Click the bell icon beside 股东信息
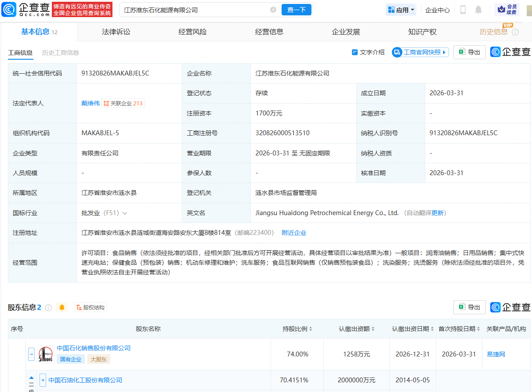The image size is (532, 392). 62,307
